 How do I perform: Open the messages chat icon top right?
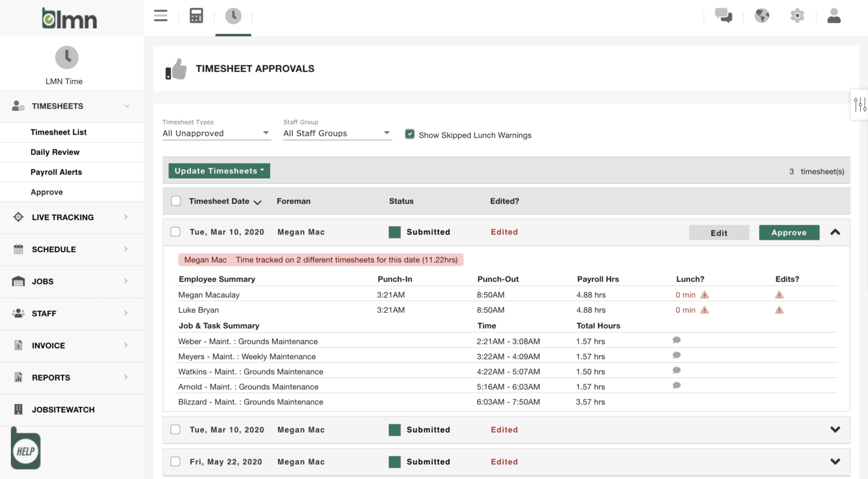(x=724, y=15)
